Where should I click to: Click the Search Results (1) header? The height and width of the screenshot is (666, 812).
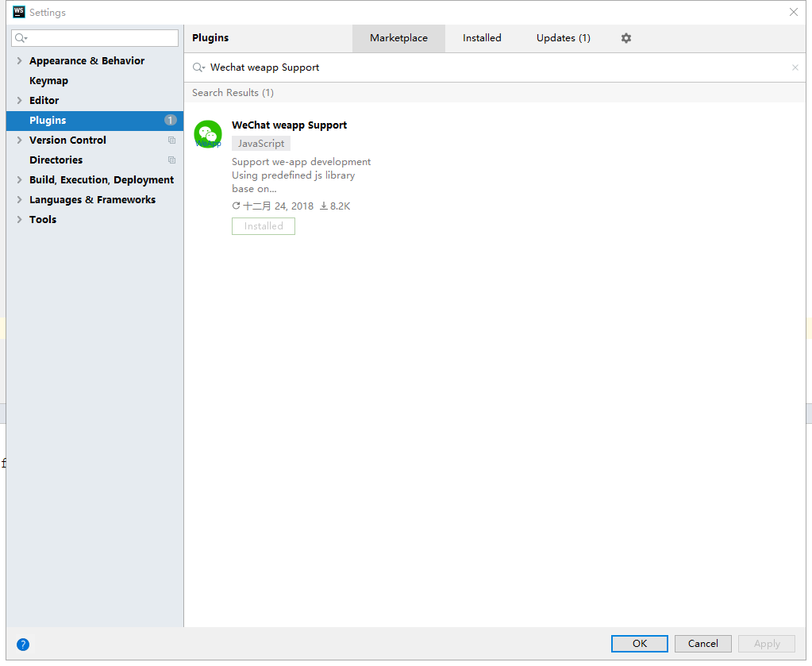(233, 93)
